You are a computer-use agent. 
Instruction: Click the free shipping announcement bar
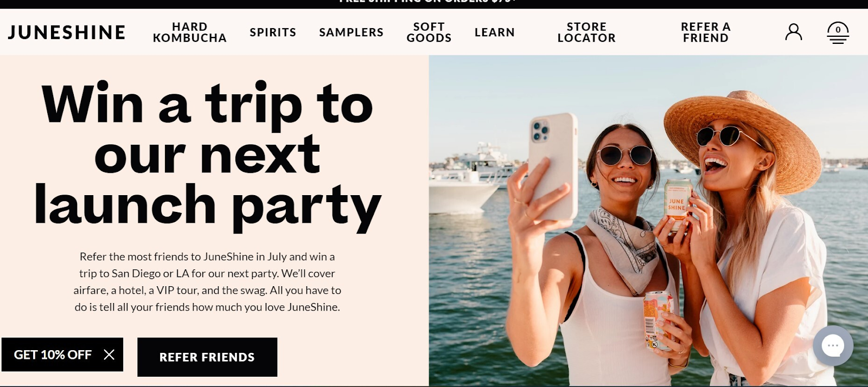click(434, 4)
